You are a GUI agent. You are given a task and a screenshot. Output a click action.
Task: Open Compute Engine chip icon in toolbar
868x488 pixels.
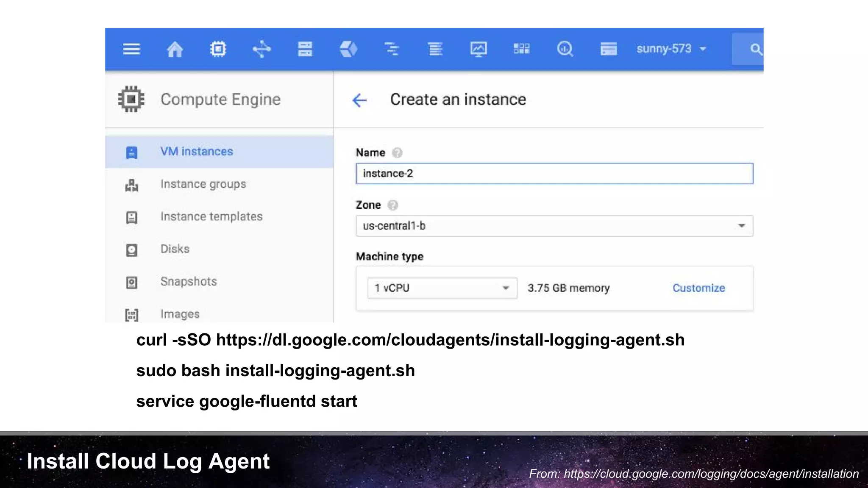[218, 49]
